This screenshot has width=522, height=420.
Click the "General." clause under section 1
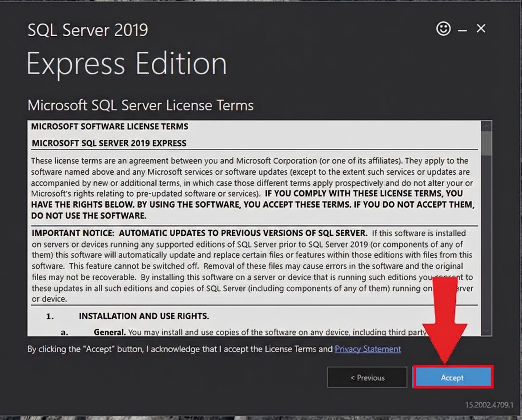(x=110, y=332)
